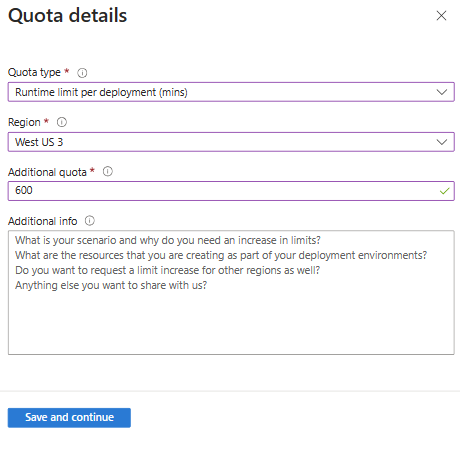Image resolution: width=460 pixels, height=450 pixels.
Task: Click the Quota details heading
Action: [x=68, y=15]
